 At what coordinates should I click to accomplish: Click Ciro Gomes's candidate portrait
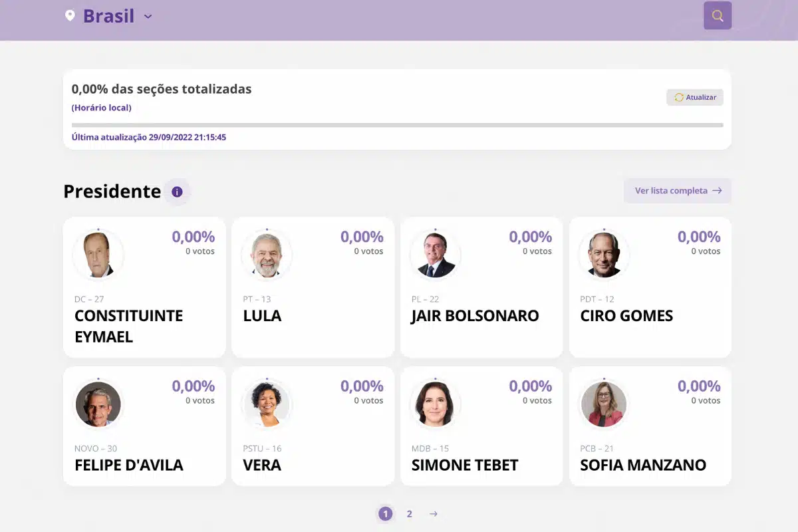[604, 255]
